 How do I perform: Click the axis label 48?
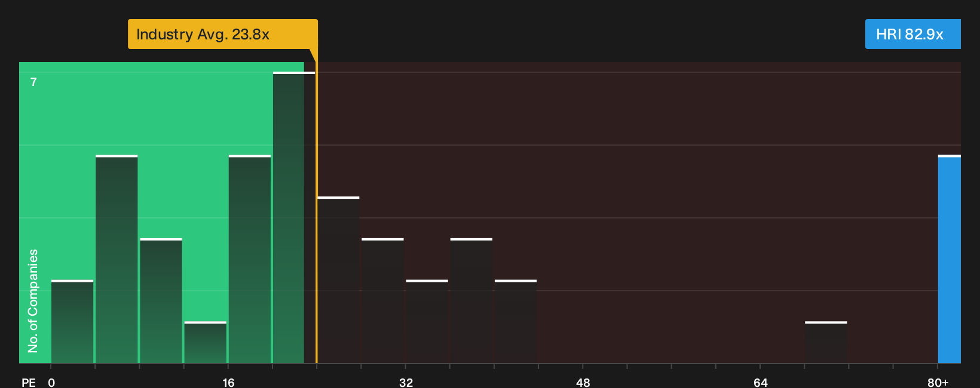(x=583, y=382)
